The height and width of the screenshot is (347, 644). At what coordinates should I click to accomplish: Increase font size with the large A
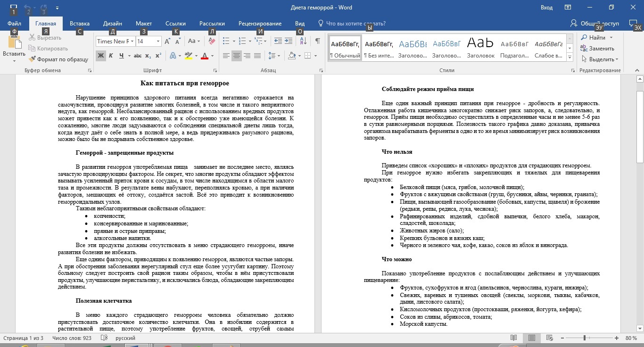tap(167, 41)
